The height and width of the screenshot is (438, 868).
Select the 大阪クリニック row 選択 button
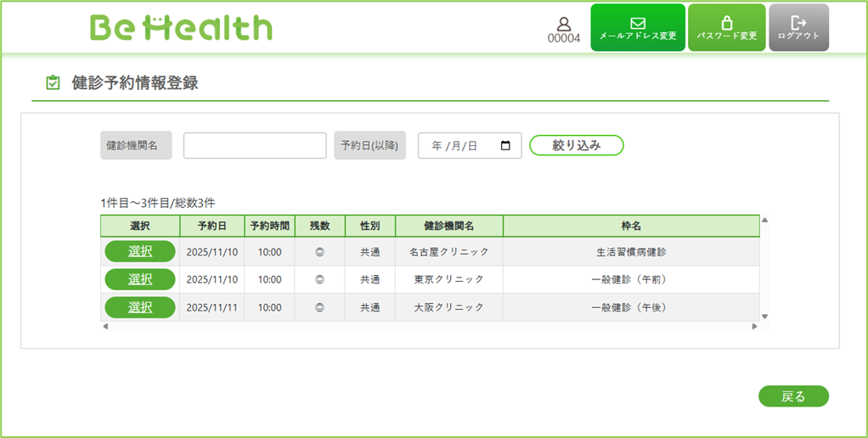[x=140, y=307]
